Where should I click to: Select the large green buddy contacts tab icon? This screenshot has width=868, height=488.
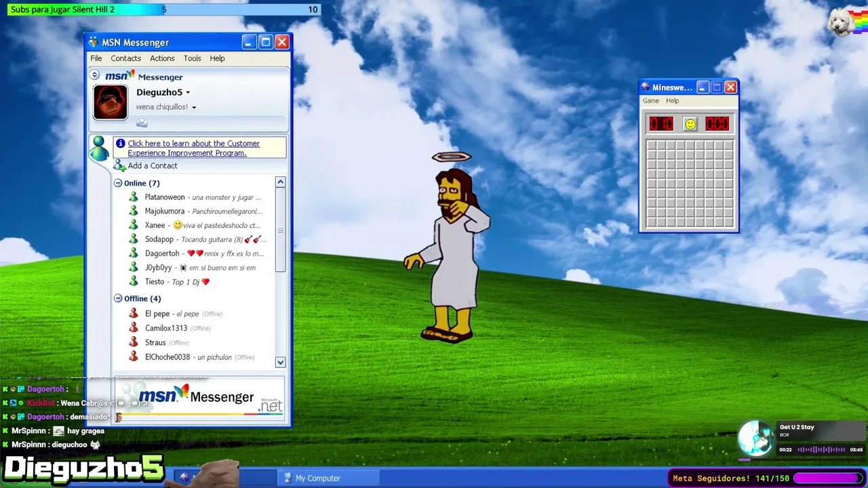click(x=99, y=148)
